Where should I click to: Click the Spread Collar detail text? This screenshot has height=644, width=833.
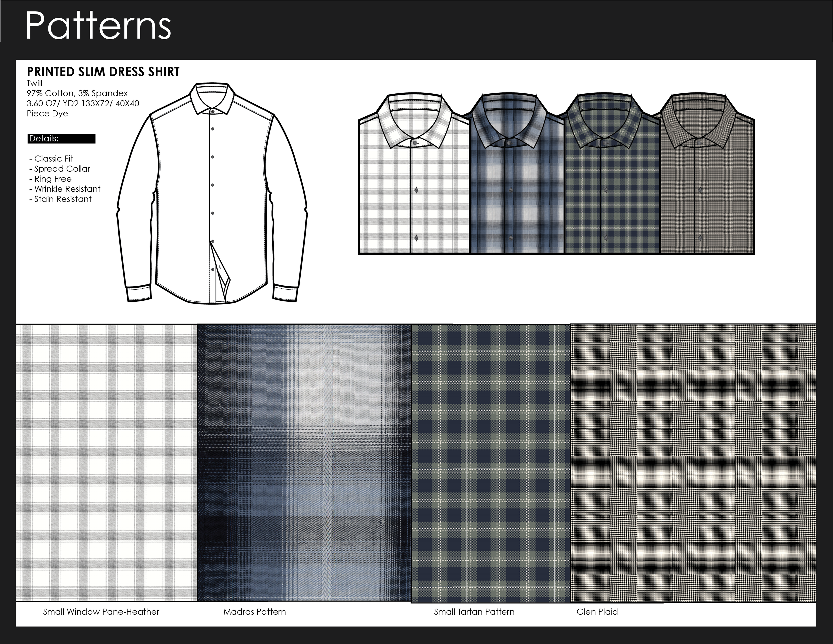tap(62, 169)
